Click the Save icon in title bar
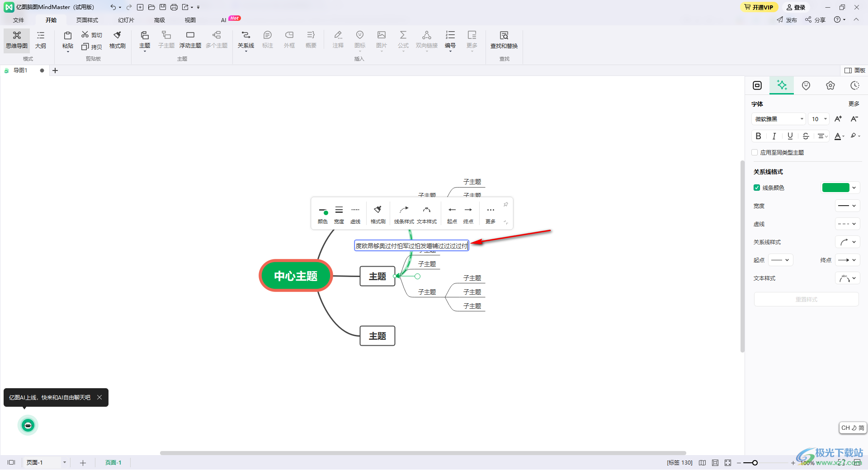 (163, 7)
